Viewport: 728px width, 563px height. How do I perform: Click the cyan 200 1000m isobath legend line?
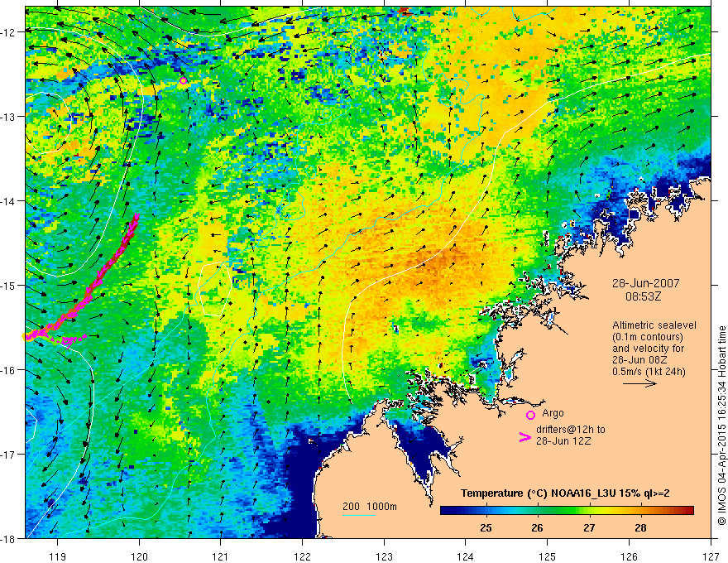(x=359, y=515)
